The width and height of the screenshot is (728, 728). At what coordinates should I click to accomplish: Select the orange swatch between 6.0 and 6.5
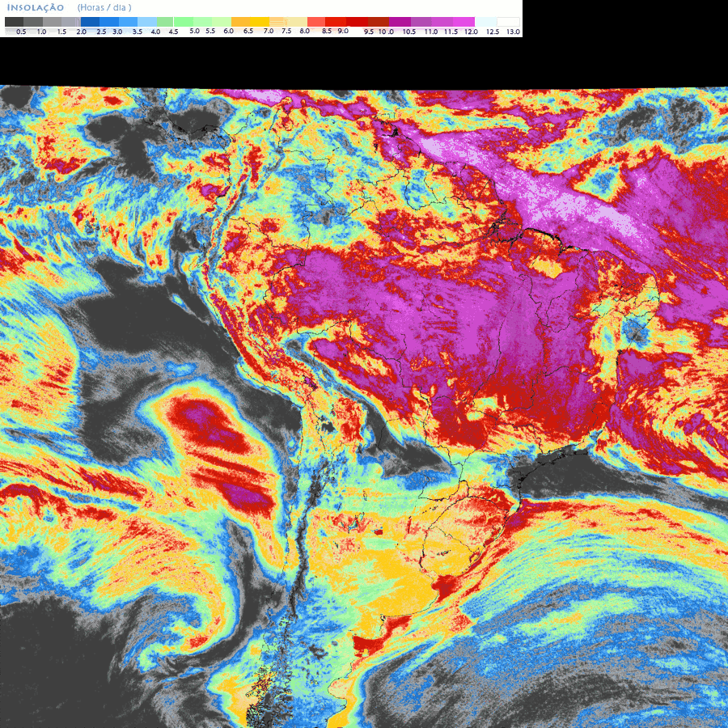click(240, 22)
